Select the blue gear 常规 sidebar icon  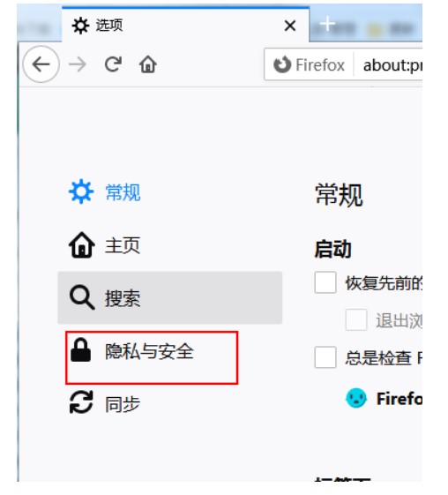[81, 191]
